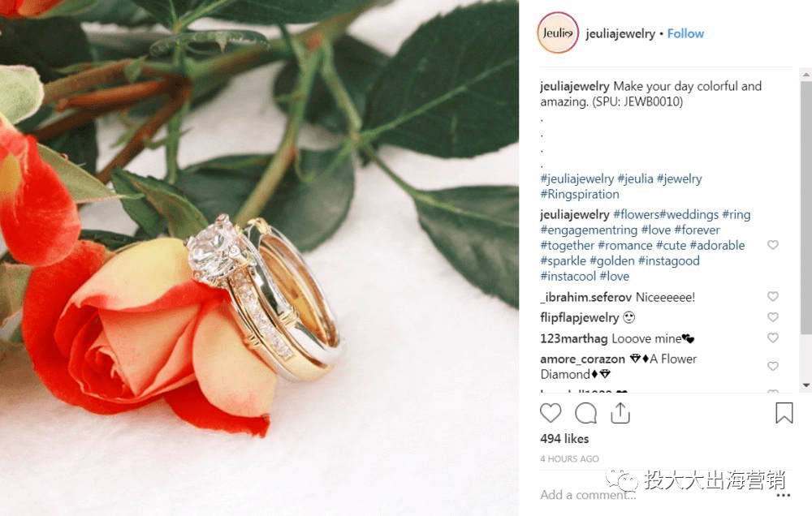812x516 pixels.
Task: Share the post using the share icon
Action: (620, 413)
